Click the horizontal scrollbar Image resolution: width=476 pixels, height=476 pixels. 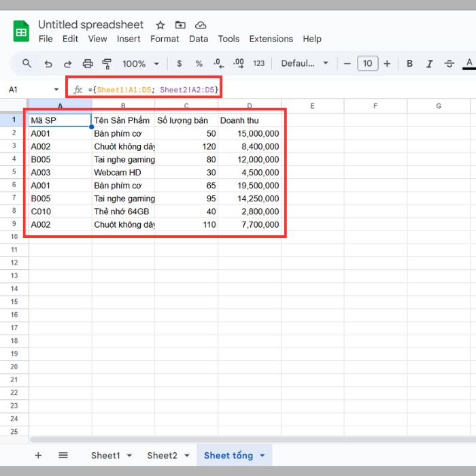tap(253, 439)
